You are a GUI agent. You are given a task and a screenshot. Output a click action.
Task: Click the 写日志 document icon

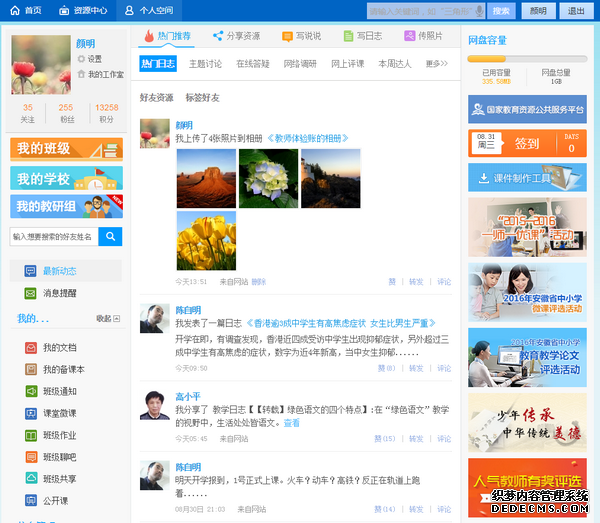pos(348,36)
